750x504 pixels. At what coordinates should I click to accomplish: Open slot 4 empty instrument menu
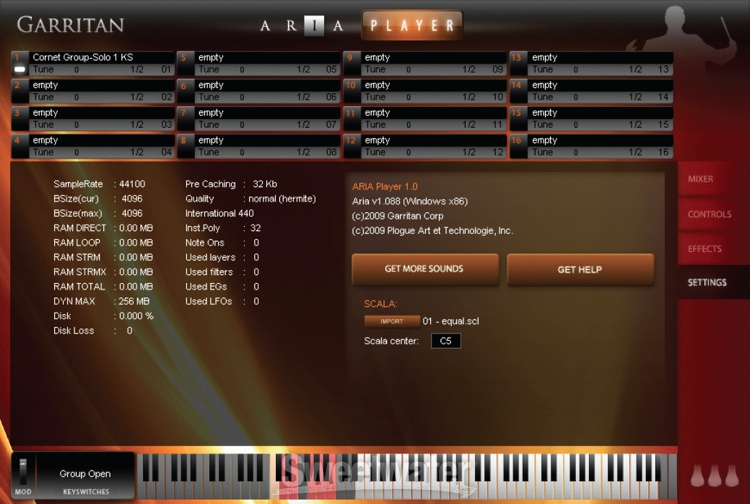tap(101, 141)
